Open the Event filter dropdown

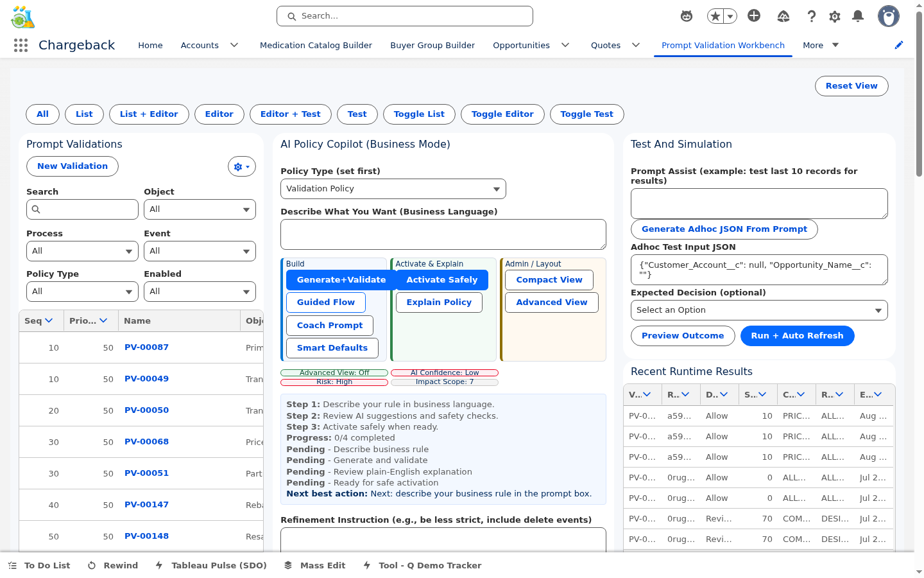[x=200, y=251]
